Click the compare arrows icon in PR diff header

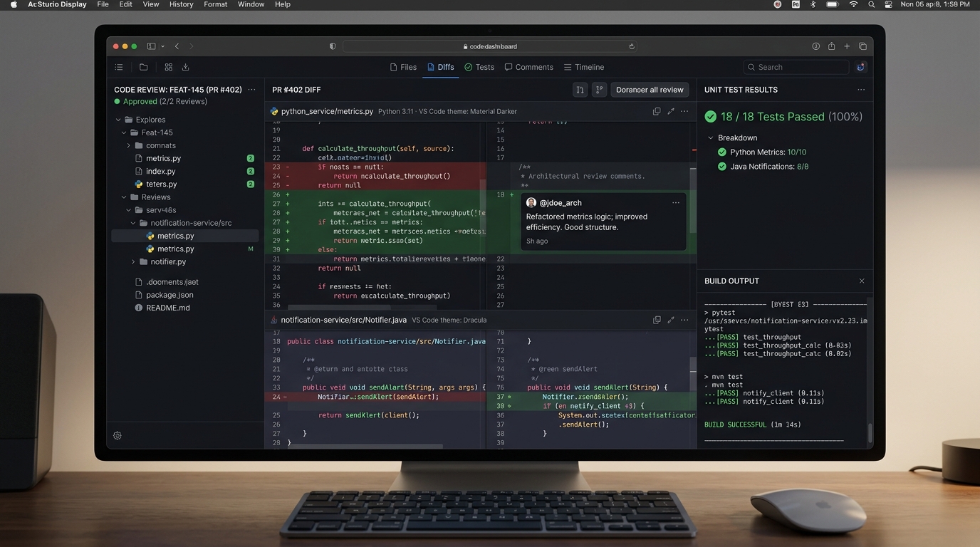(580, 90)
